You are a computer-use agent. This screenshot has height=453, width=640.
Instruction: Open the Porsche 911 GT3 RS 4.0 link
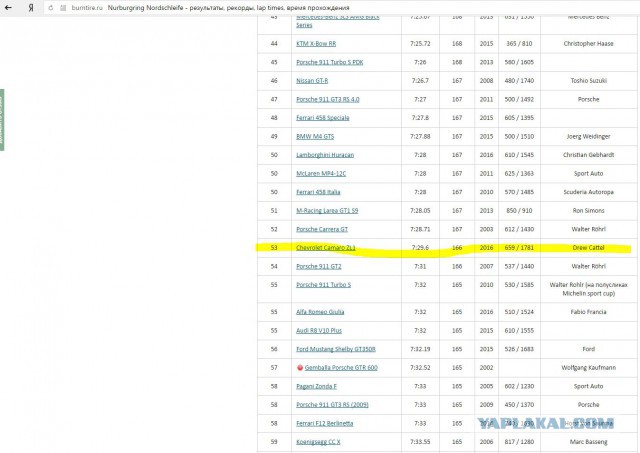pyautogui.click(x=328, y=100)
